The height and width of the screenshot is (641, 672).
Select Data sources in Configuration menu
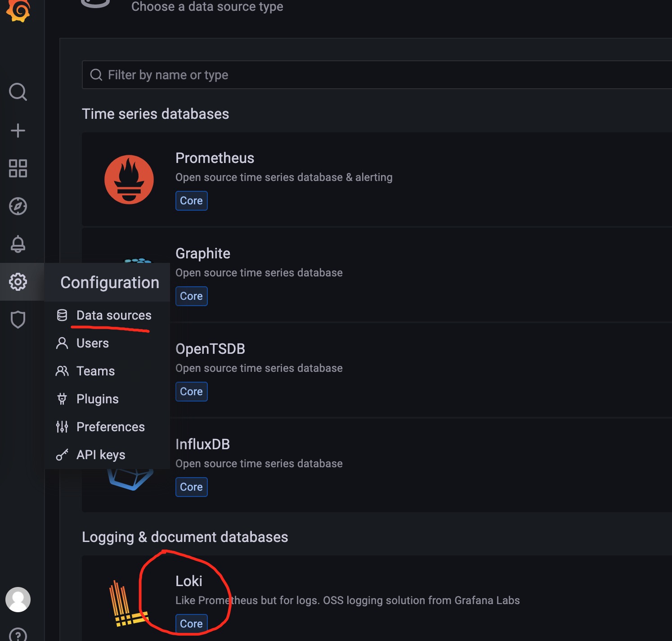113,315
